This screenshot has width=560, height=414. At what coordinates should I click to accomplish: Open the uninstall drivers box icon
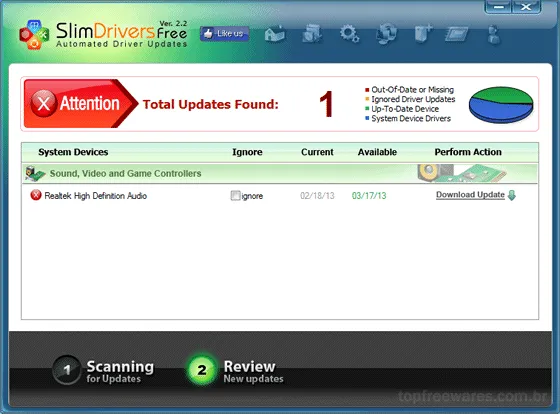(x=312, y=34)
